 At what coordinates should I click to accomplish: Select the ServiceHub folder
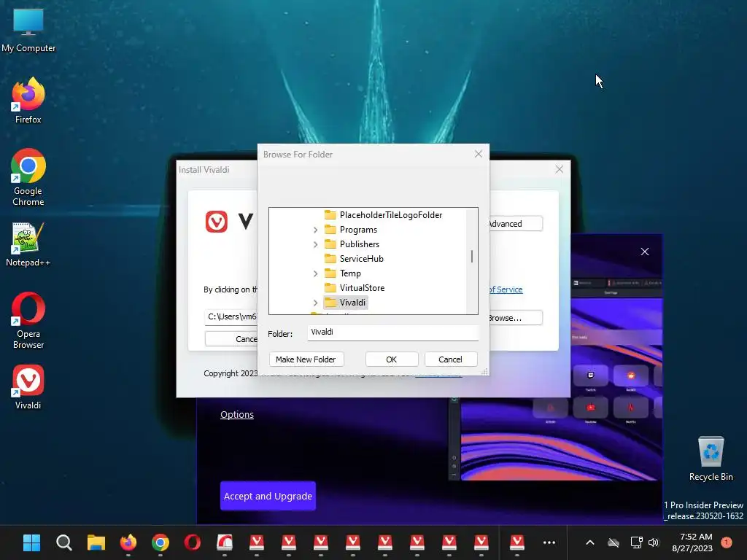[x=361, y=259]
